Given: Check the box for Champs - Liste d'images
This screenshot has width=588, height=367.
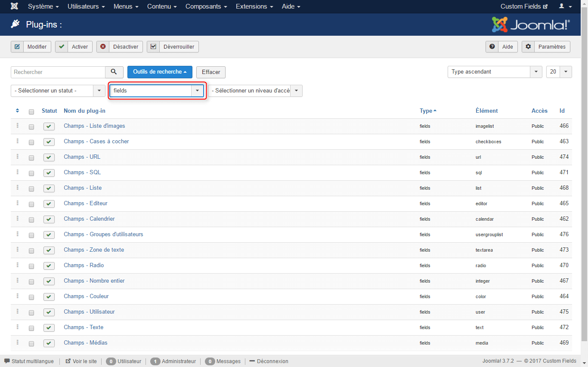Looking at the screenshot, I should point(31,127).
